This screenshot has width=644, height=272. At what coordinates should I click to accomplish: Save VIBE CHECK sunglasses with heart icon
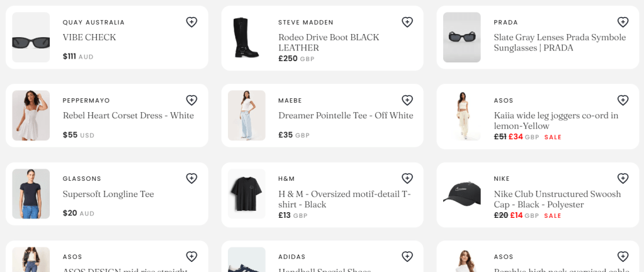[192, 22]
